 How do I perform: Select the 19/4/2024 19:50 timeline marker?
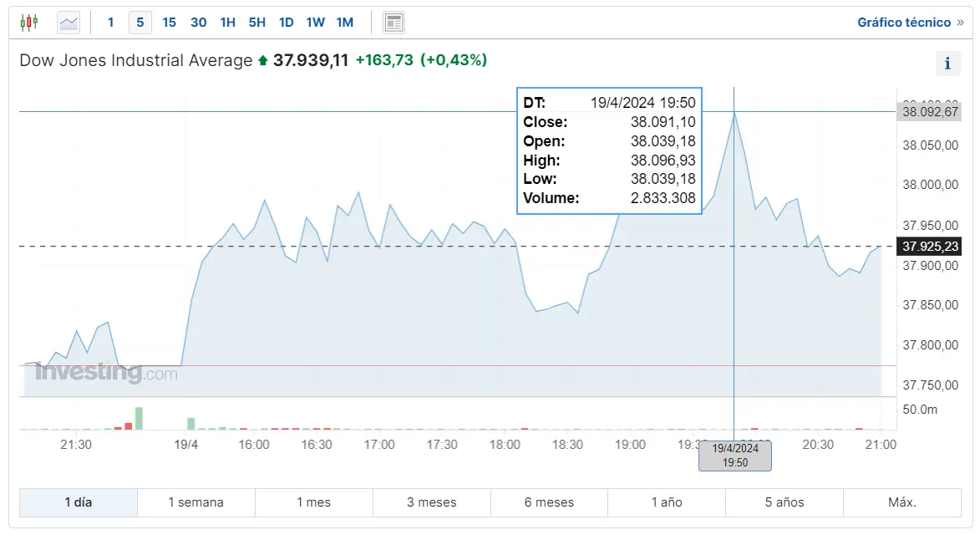734,456
